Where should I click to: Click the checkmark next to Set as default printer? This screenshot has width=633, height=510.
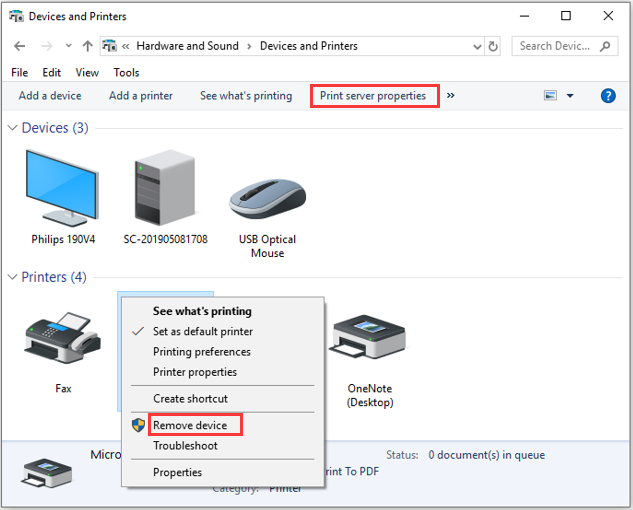coord(138,332)
